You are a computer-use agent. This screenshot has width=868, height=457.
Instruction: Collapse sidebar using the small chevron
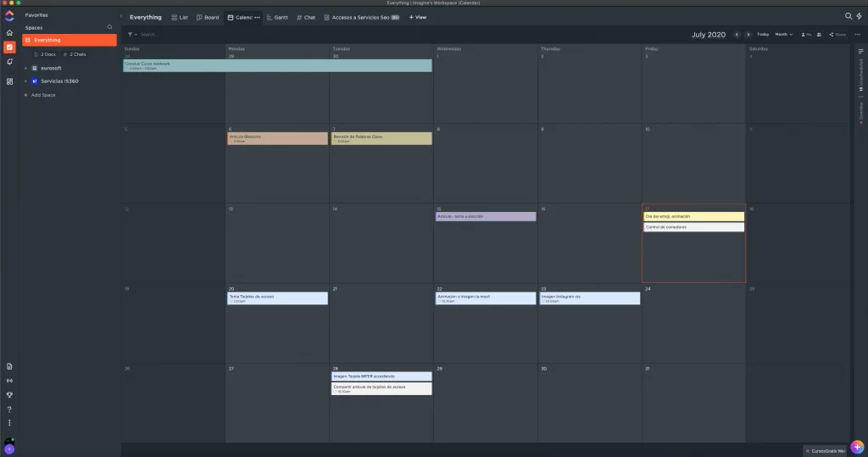tap(121, 16)
